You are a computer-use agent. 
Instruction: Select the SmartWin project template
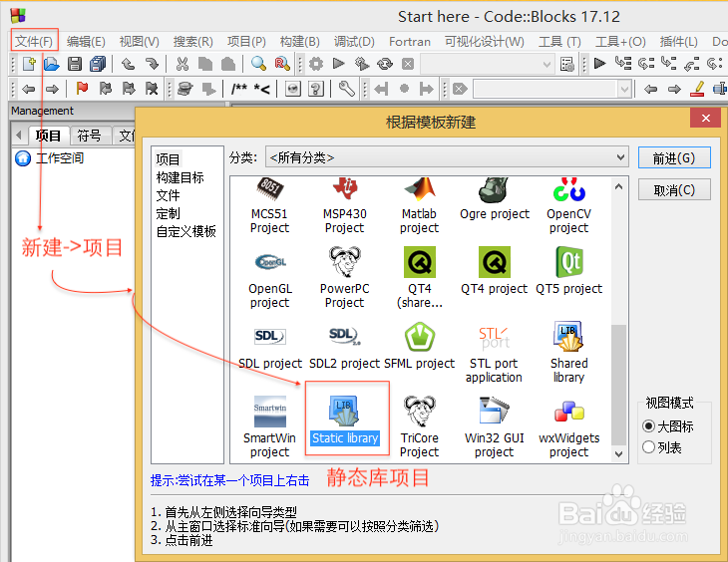pyautogui.click(x=269, y=426)
